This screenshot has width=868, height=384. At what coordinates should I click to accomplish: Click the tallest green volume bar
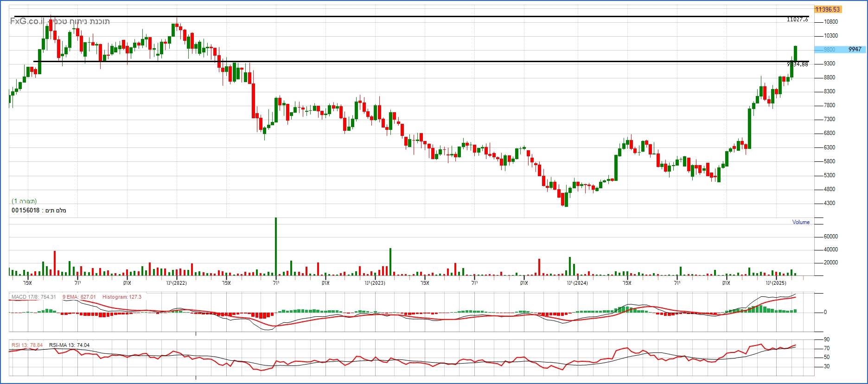pyautogui.click(x=276, y=246)
